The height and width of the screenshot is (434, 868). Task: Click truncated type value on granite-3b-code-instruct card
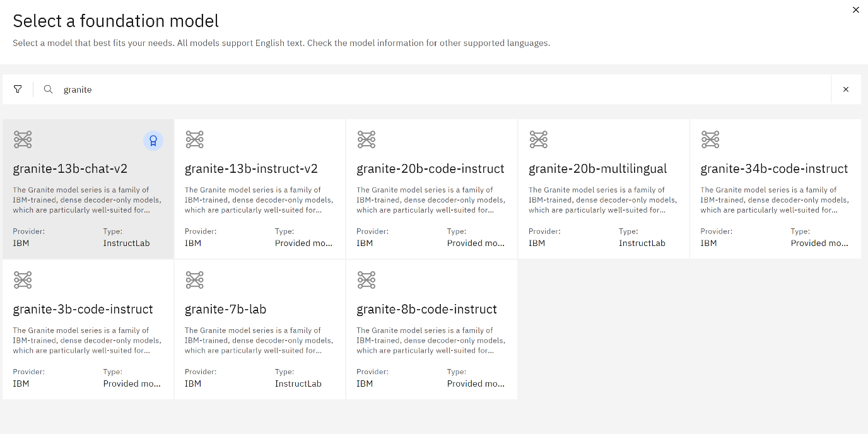tap(132, 384)
